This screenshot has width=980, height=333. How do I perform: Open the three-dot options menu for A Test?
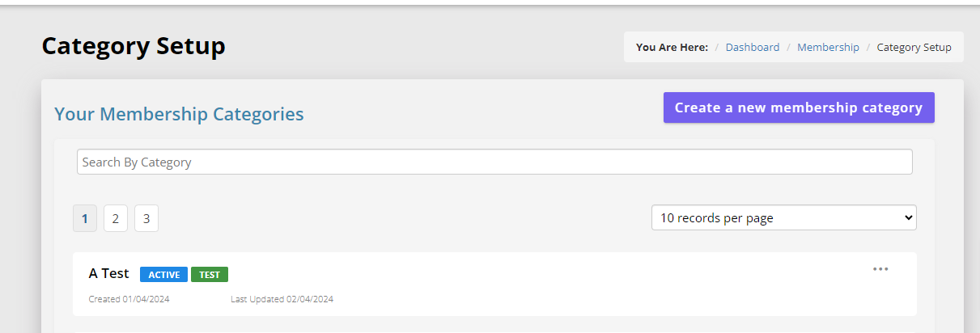880,269
